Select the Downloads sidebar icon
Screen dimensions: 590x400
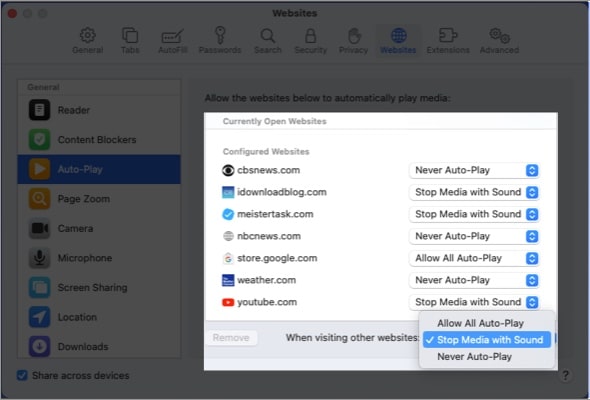pyautogui.click(x=40, y=346)
